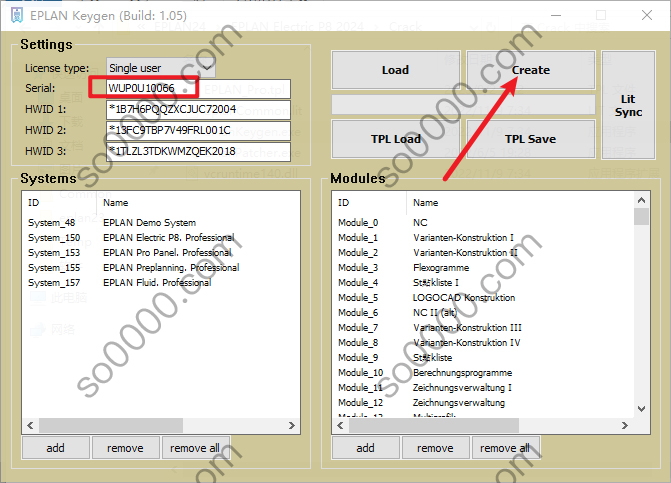Click Systems remove button
671x483 pixels.
(x=125, y=448)
